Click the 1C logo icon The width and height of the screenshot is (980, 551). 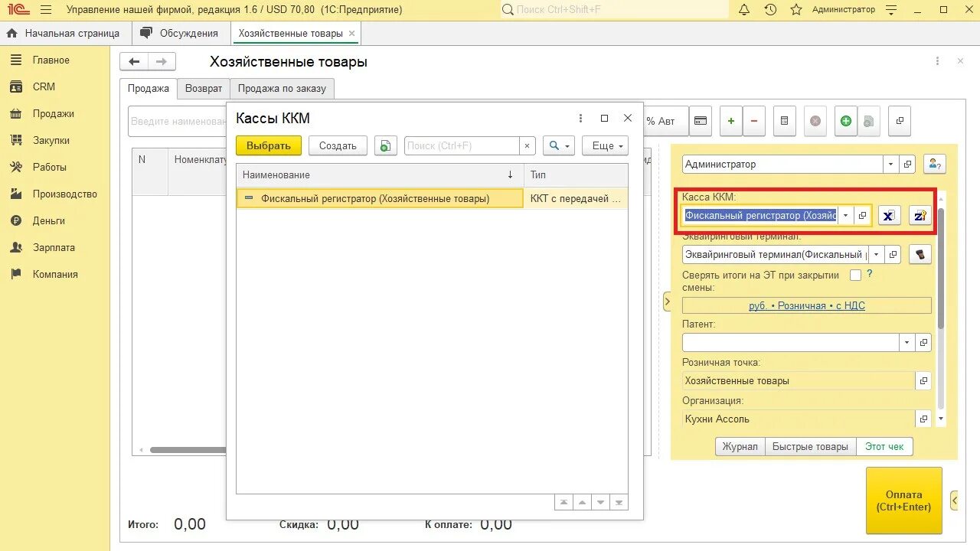pyautogui.click(x=17, y=10)
